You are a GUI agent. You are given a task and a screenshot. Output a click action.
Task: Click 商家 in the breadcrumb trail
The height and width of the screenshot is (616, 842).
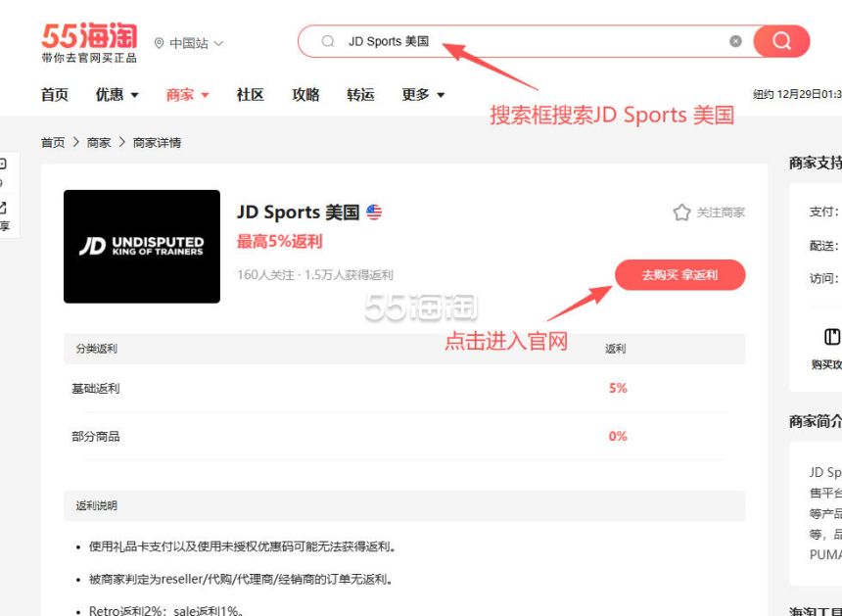99,143
